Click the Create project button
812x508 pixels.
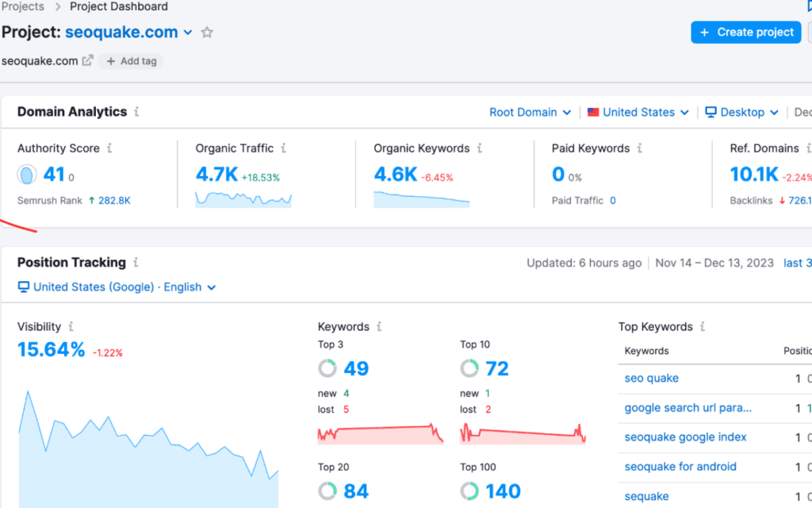tap(745, 32)
